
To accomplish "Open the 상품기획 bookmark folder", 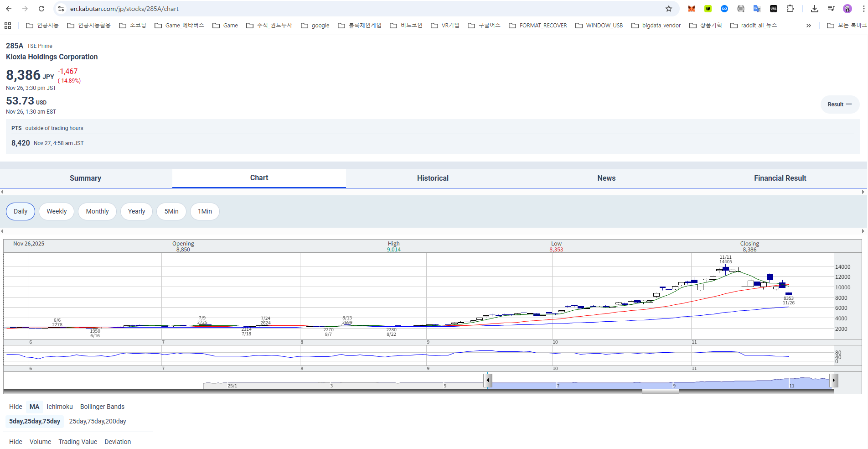I will point(706,26).
